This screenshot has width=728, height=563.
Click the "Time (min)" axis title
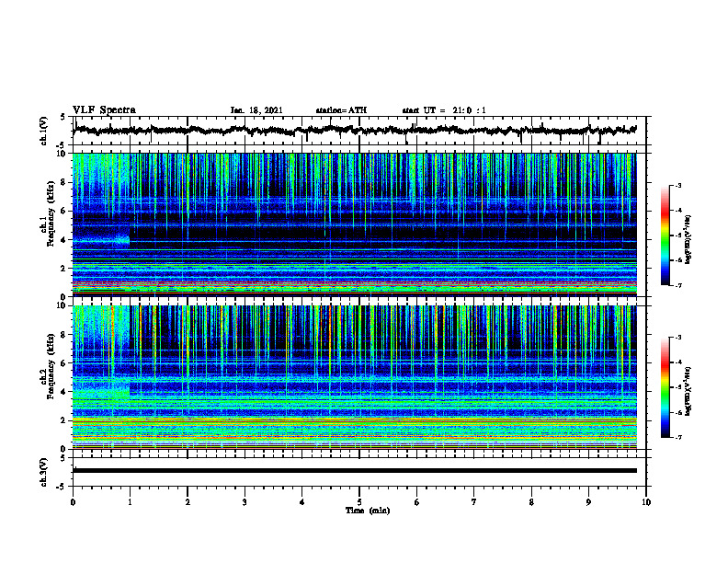(368, 511)
